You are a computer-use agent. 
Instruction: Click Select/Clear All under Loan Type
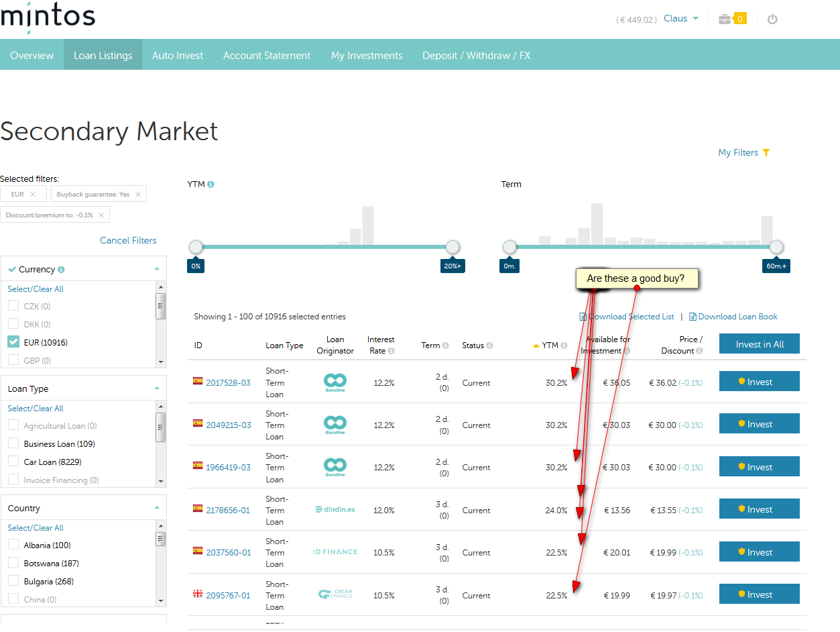click(36, 409)
